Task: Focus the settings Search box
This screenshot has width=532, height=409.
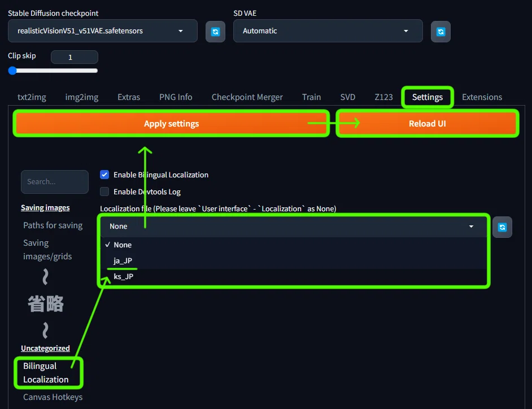Action: tap(55, 182)
